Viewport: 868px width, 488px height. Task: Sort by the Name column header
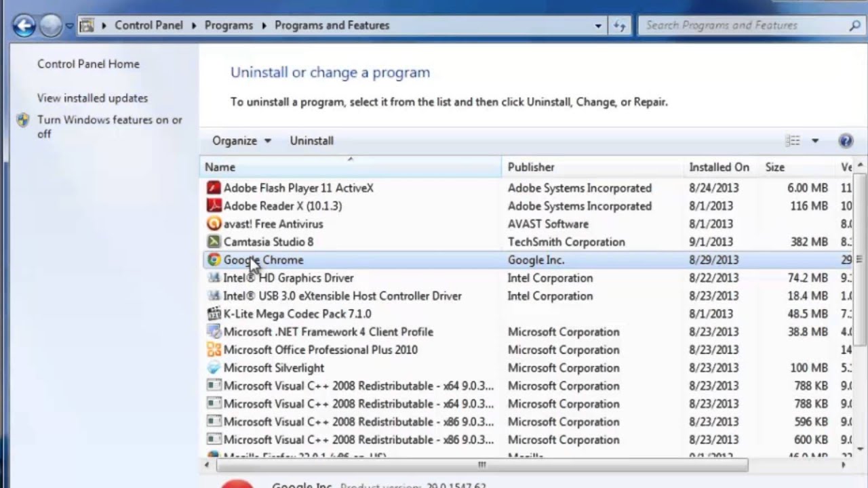(x=351, y=167)
